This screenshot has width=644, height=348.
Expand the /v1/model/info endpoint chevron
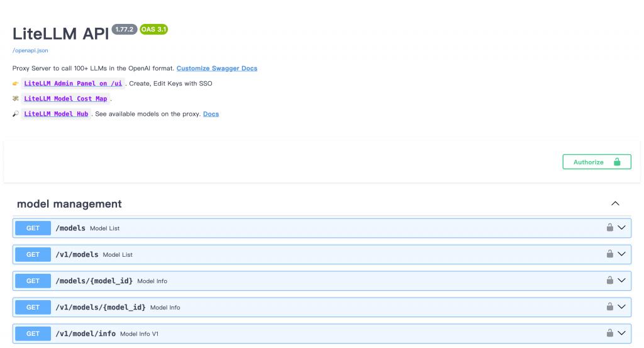point(622,333)
